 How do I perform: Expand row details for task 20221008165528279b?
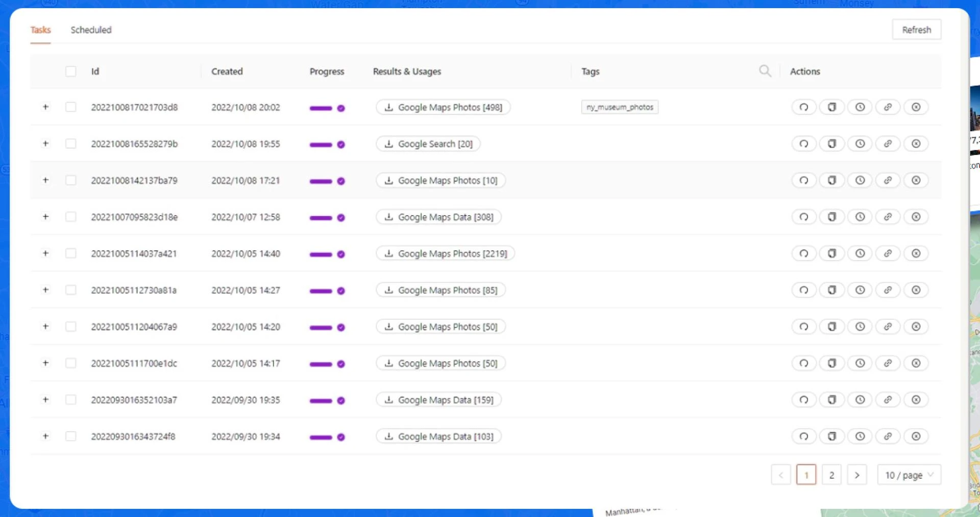click(x=45, y=144)
